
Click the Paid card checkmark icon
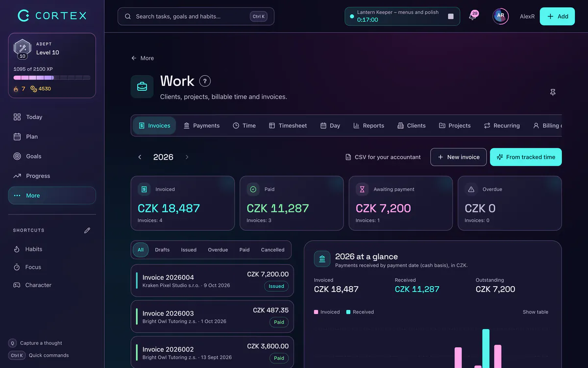[253, 189]
